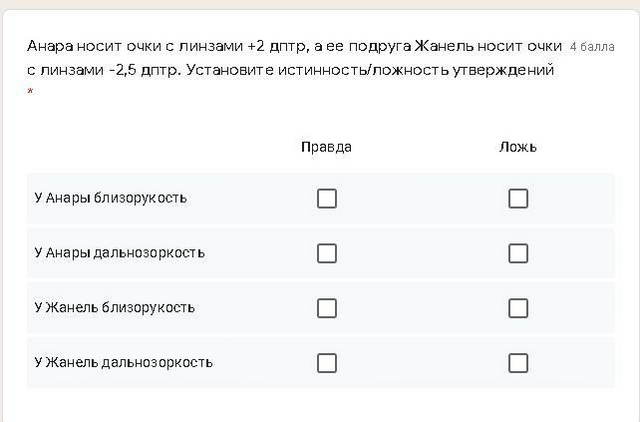The height and width of the screenshot is (422, 640).
Task: Click the name Жанель in question text
Action: (x=444, y=46)
